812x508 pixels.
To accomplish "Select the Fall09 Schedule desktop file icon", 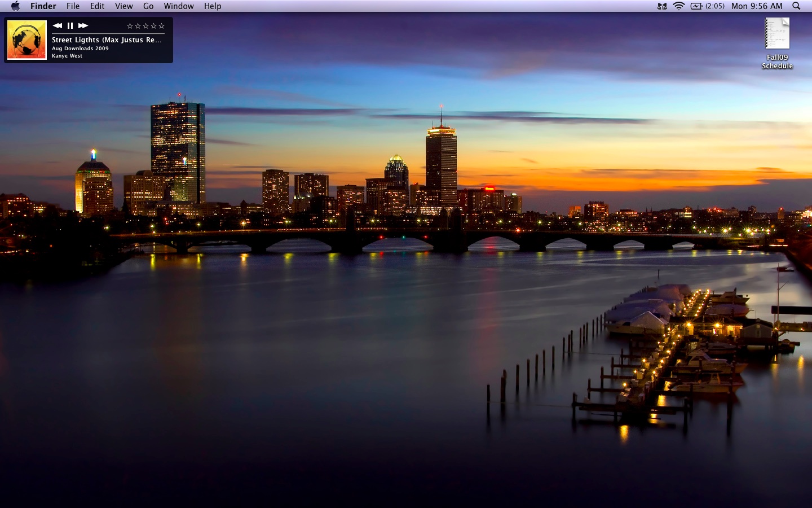I will [777, 33].
